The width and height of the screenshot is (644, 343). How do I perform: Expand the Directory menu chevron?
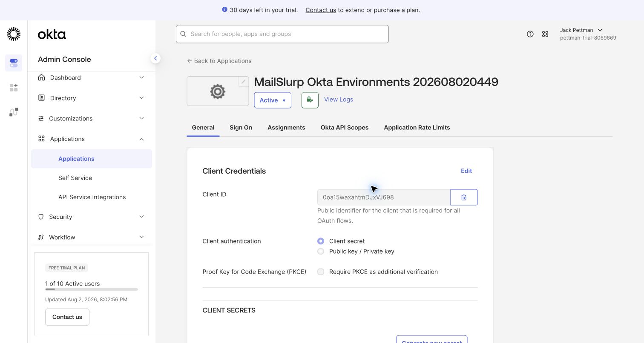click(x=141, y=98)
